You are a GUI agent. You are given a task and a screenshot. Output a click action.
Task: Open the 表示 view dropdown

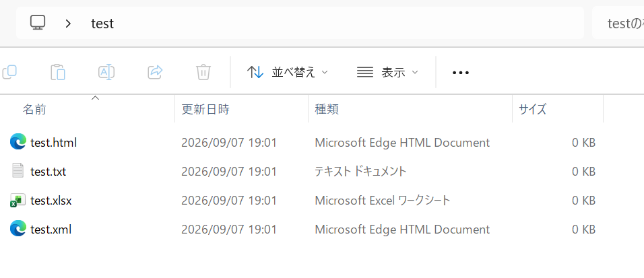[387, 72]
